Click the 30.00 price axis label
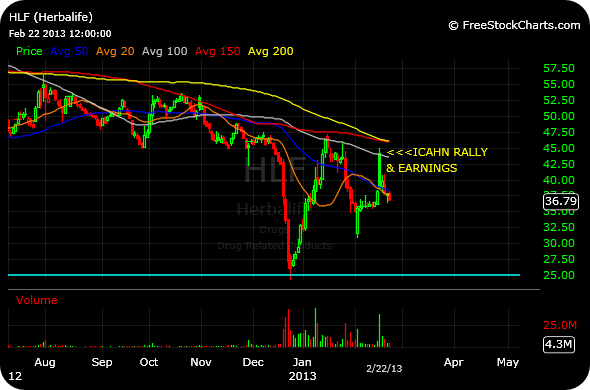This screenshot has width=590, height=390. [559, 243]
